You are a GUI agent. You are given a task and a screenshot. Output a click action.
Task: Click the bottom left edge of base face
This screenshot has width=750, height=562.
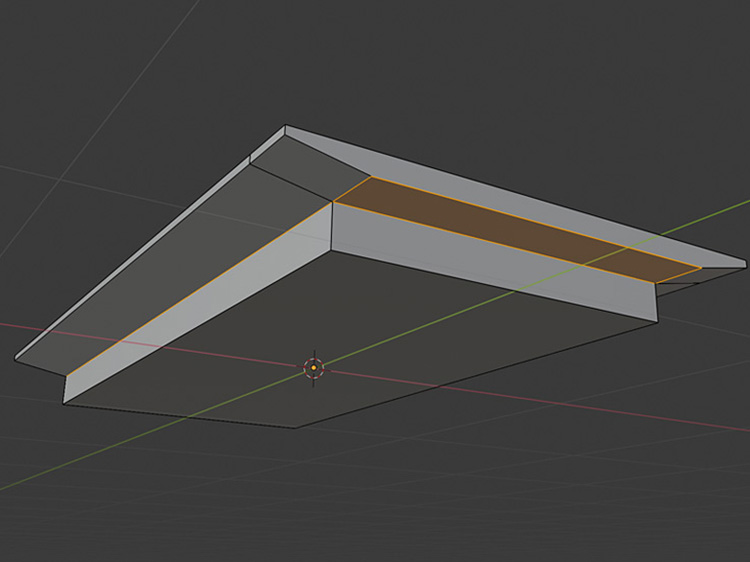[x=180, y=416]
